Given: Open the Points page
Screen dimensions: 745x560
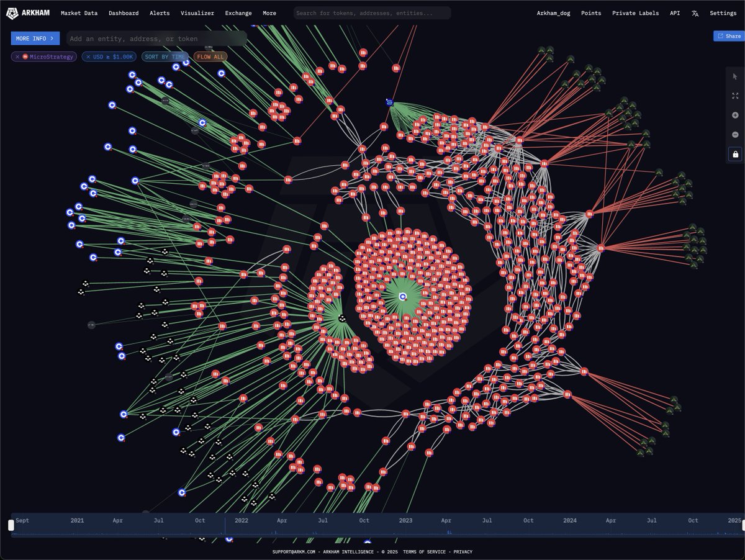Looking at the screenshot, I should (591, 13).
